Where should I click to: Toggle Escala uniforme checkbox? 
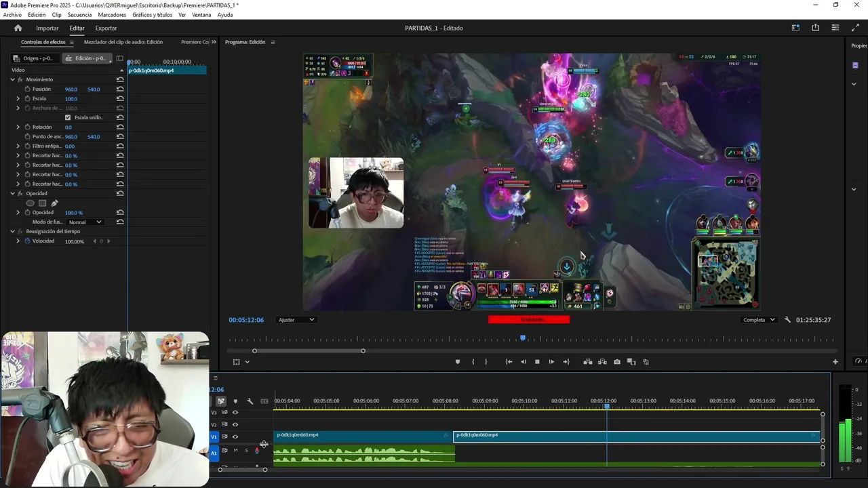(x=67, y=117)
